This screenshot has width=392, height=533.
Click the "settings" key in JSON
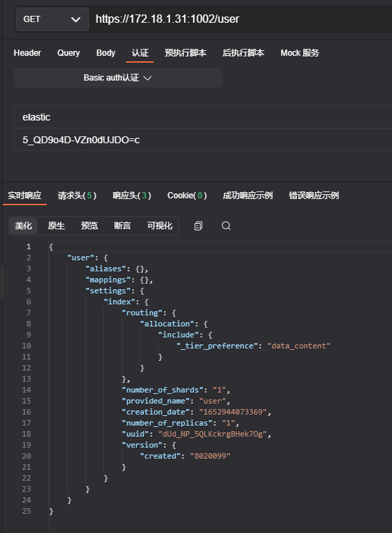pyautogui.click(x=107, y=291)
